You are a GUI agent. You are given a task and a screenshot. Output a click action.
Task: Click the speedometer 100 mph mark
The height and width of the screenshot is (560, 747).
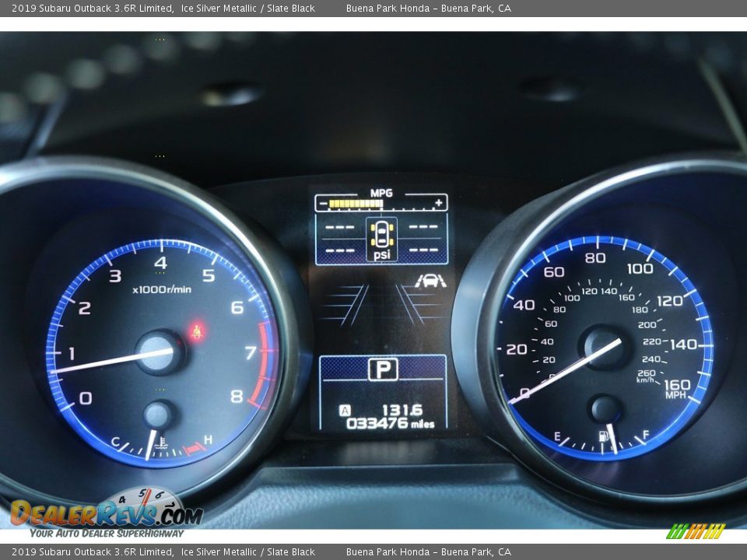coord(640,268)
